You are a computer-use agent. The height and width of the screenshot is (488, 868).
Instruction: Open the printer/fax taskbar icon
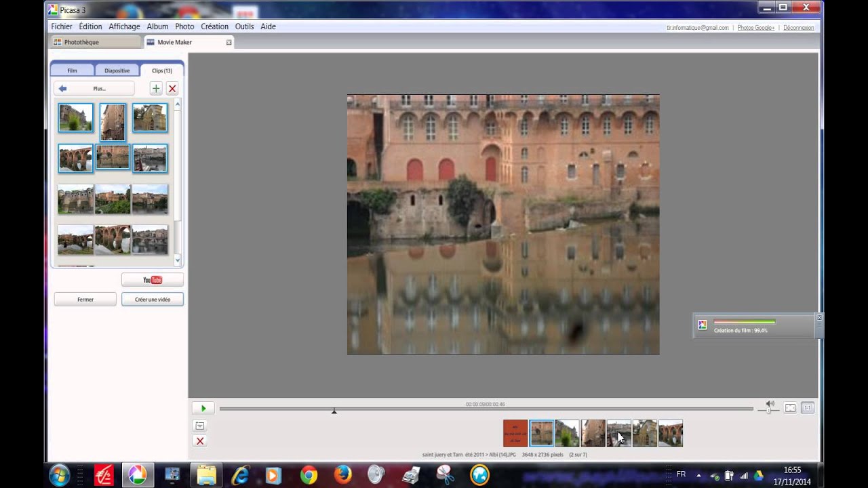click(x=411, y=475)
